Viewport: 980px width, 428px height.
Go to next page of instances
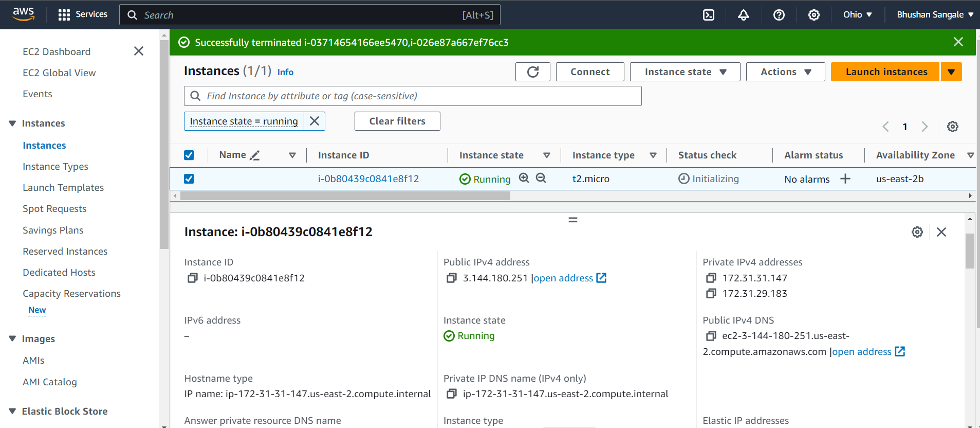(x=924, y=127)
